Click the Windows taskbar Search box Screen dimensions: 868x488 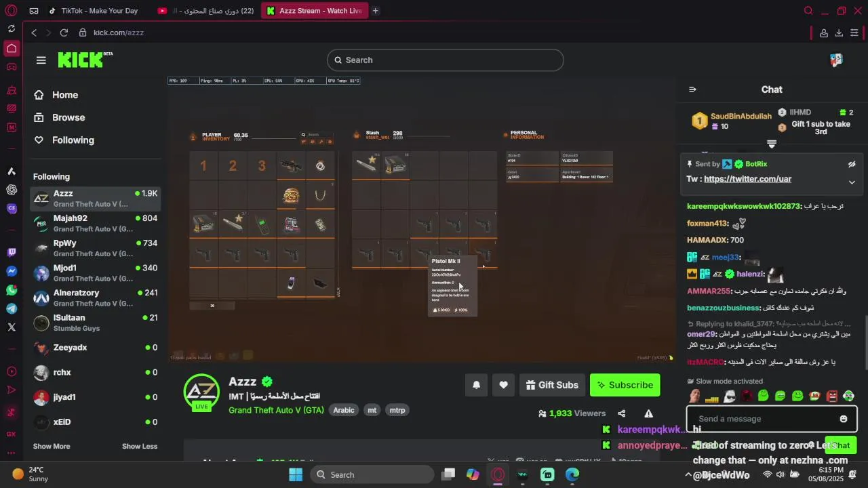pyautogui.click(x=372, y=474)
